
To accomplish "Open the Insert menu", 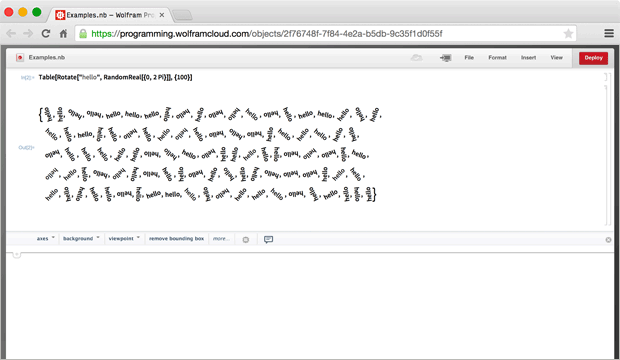I will coord(528,58).
